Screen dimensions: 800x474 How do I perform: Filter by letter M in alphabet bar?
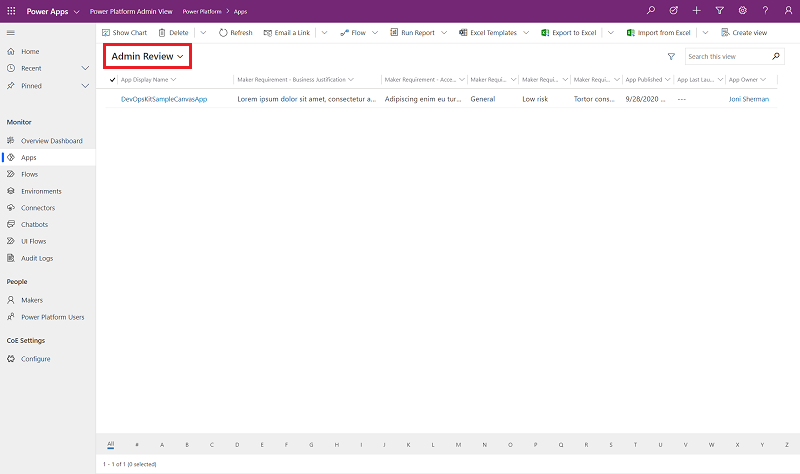click(433, 444)
